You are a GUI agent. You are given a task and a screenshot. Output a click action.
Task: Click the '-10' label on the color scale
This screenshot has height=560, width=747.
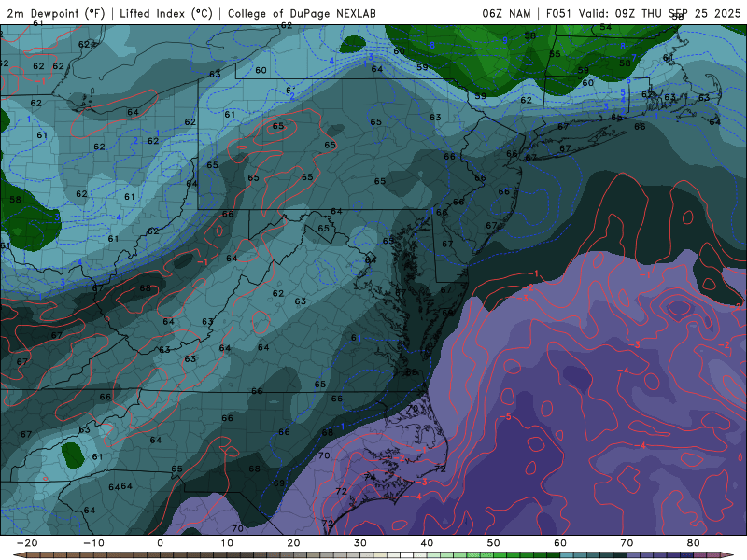click(x=93, y=543)
